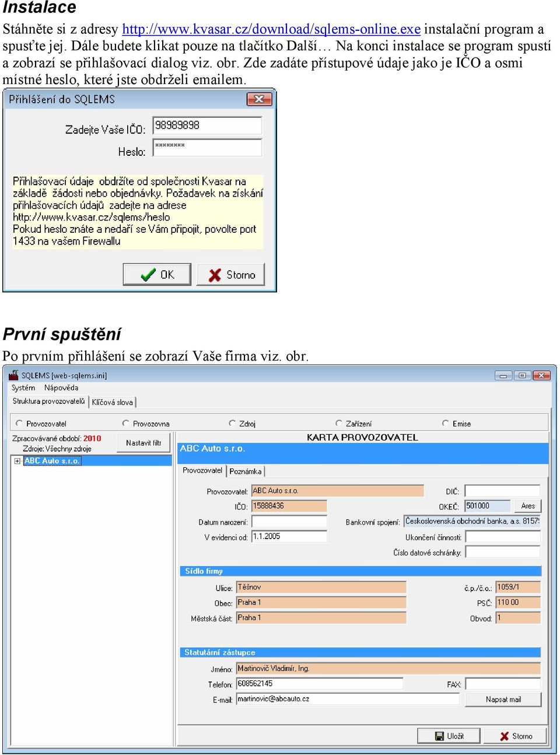Click the Provozovatel name field
Image resolution: width=560 pixels, height=755 pixels.
(x=337, y=491)
